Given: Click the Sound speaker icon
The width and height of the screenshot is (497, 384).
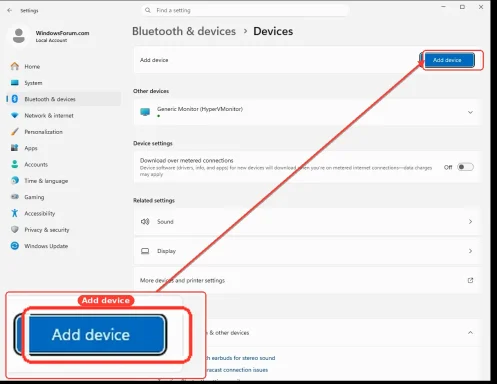Looking at the screenshot, I should (x=145, y=222).
